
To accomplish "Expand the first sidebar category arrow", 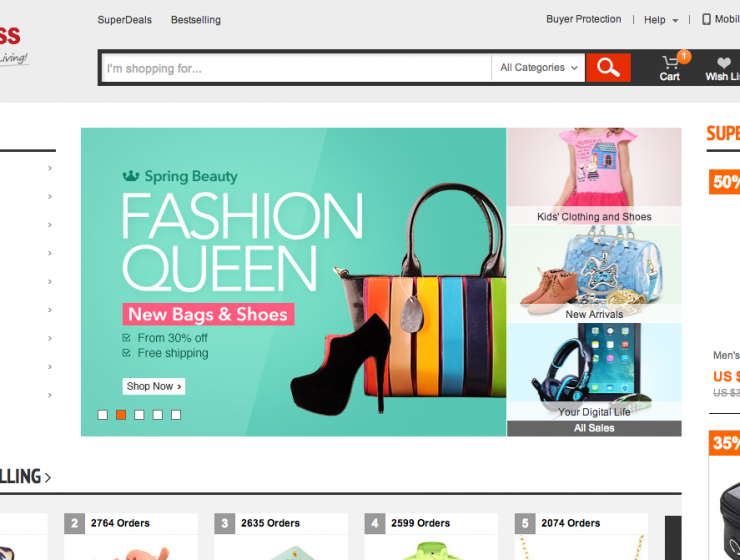I will 50,168.
